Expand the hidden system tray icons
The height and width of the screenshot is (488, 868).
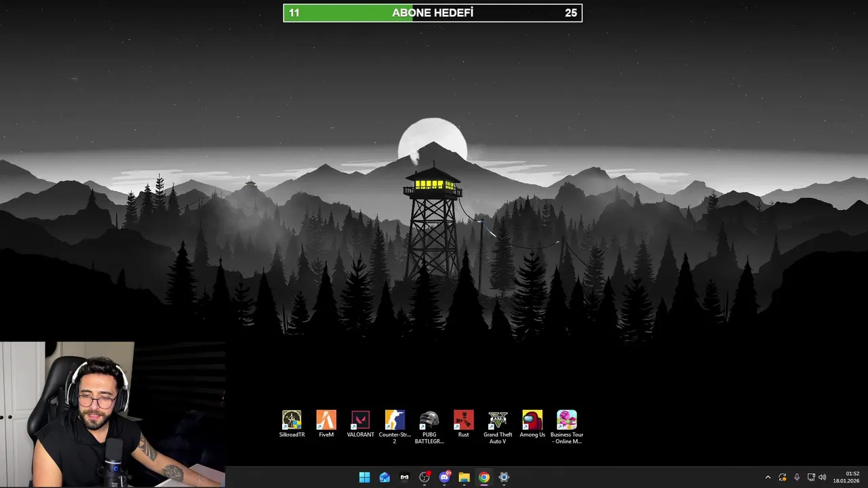point(768,477)
